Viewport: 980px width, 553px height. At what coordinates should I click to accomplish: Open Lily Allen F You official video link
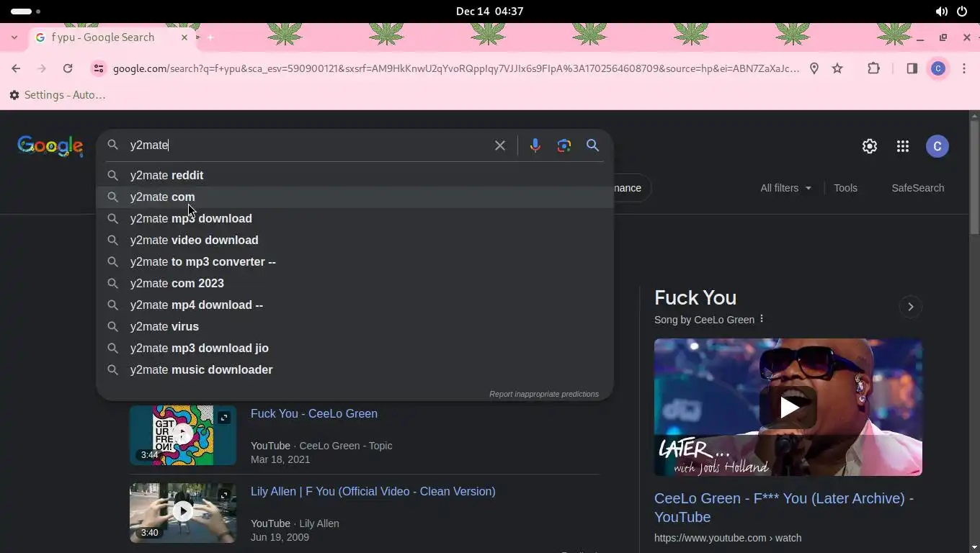click(x=373, y=491)
